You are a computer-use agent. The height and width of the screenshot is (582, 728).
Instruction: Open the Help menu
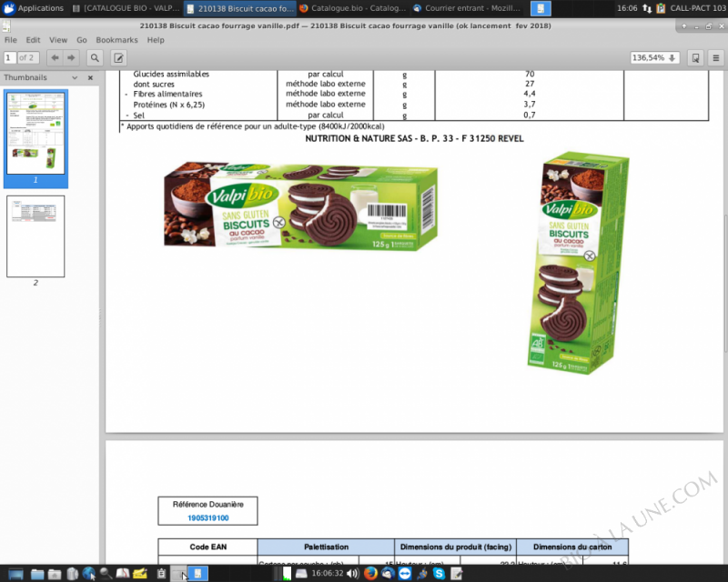click(x=156, y=40)
